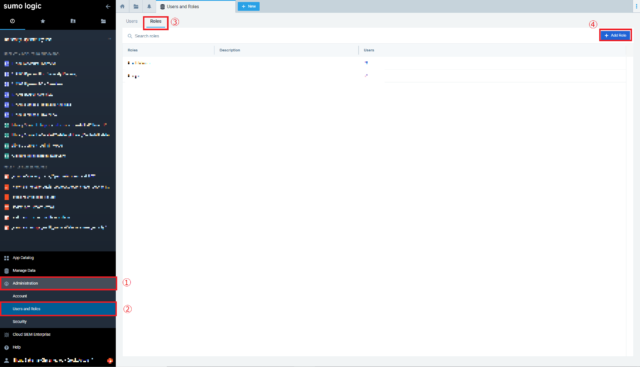Click the Home icon in the tab bar
The image size is (640, 367).
122,7
